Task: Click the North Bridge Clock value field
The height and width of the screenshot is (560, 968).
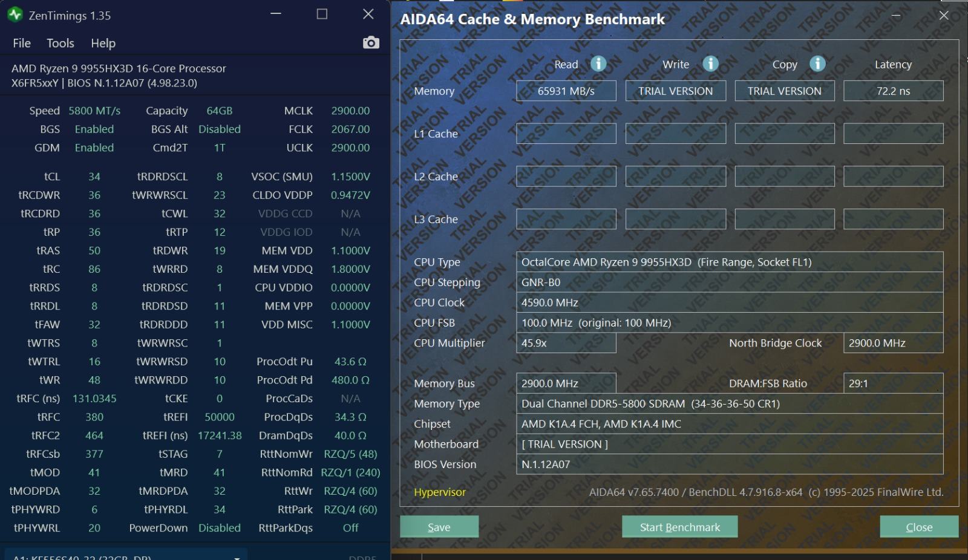Action: tap(894, 343)
